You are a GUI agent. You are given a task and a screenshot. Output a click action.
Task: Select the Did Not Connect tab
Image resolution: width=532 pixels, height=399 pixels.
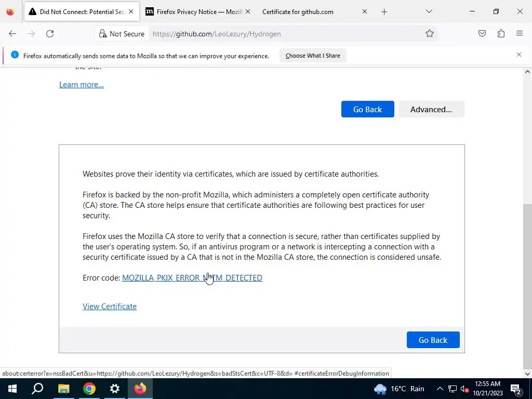click(82, 11)
